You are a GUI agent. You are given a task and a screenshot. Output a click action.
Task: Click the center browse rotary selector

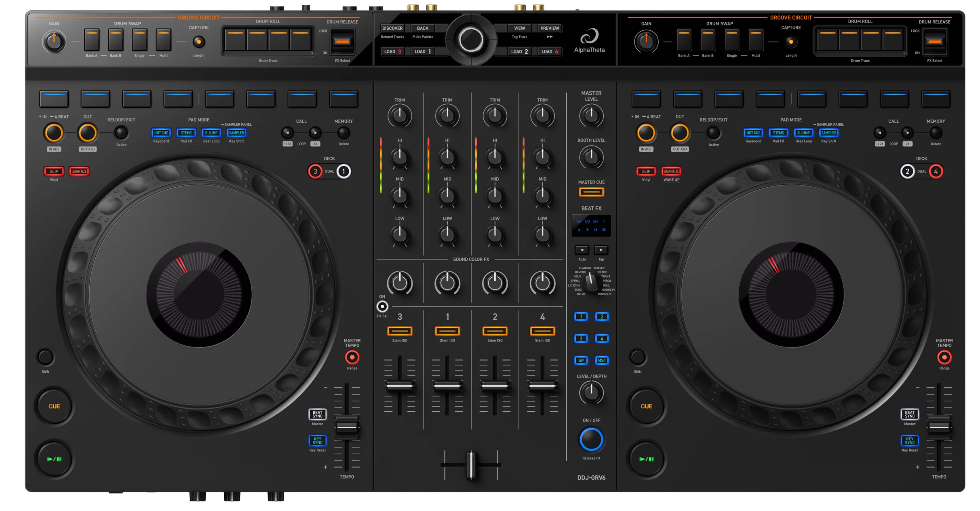coord(471,40)
